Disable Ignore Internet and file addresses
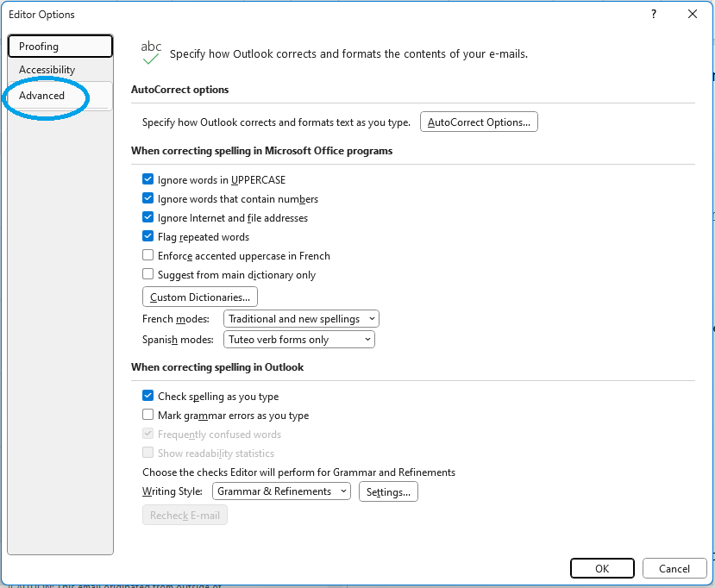 pos(148,218)
